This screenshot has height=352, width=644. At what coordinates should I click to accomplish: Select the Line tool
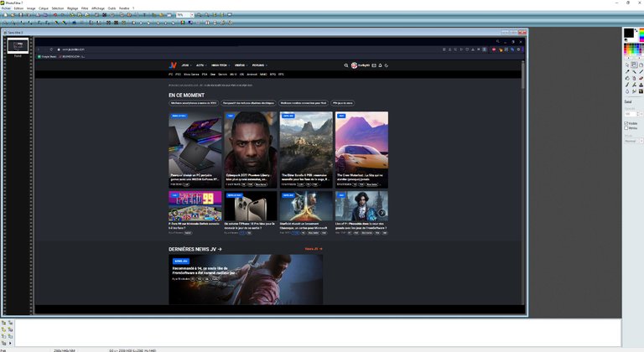pos(641,71)
